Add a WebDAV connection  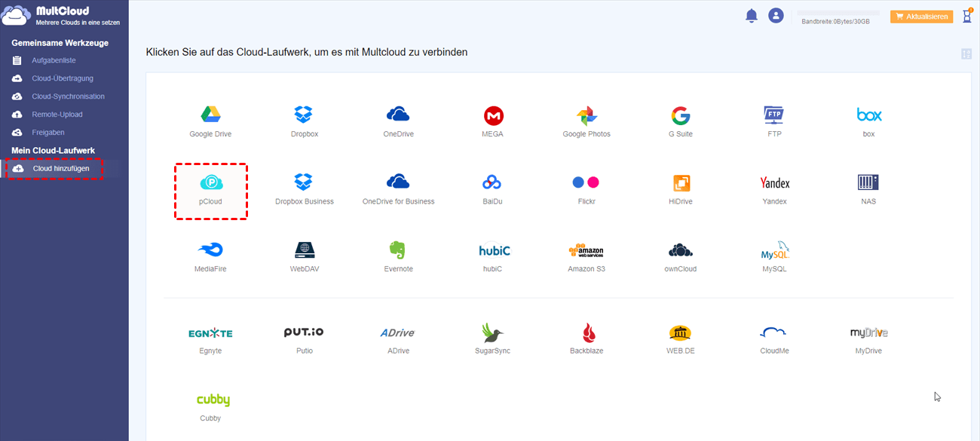click(304, 250)
